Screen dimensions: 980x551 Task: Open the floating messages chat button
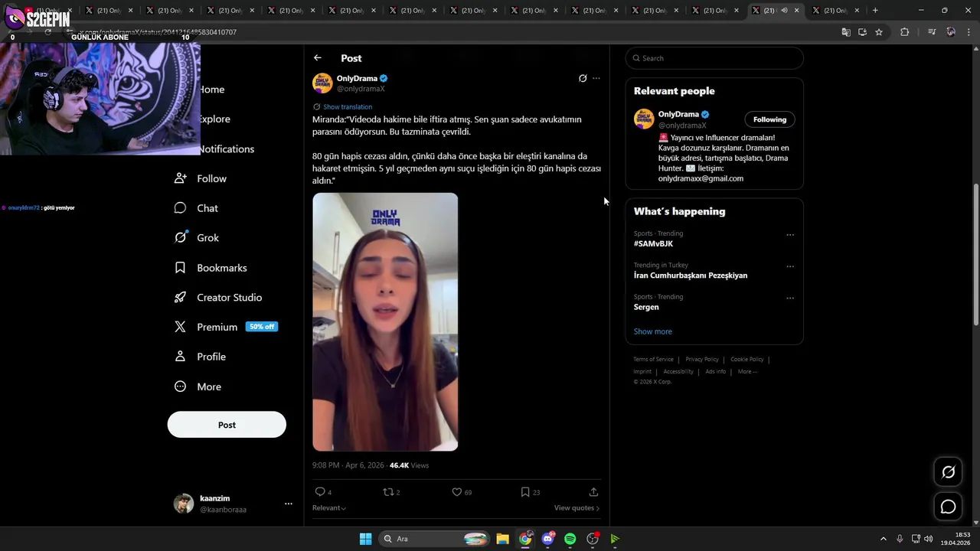tap(948, 507)
